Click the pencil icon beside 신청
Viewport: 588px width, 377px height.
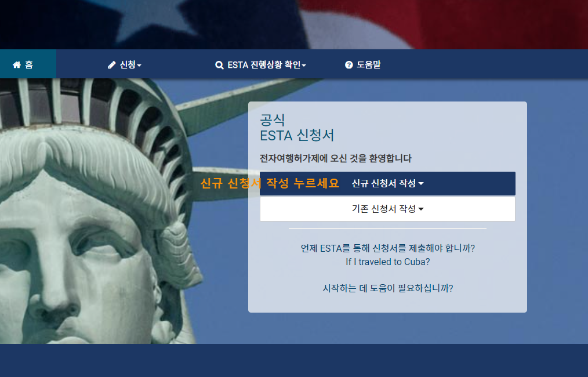pyautogui.click(x=112, y=65)
